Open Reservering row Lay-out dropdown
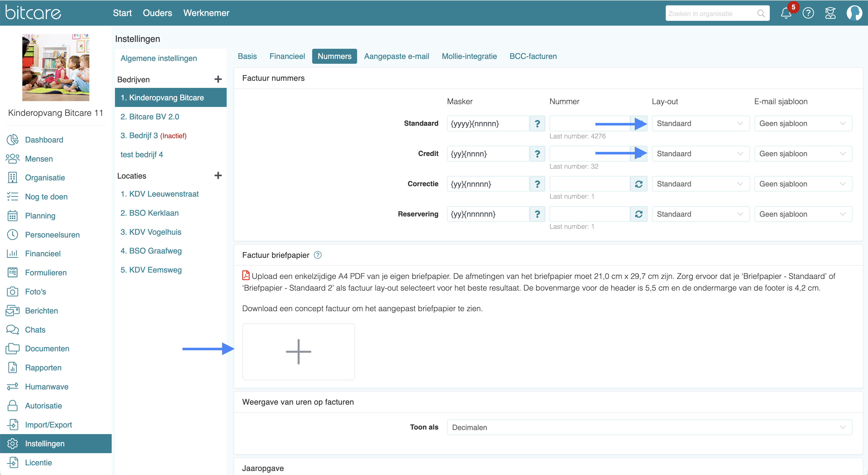This screenshot has height=475, width=868. 700,214
